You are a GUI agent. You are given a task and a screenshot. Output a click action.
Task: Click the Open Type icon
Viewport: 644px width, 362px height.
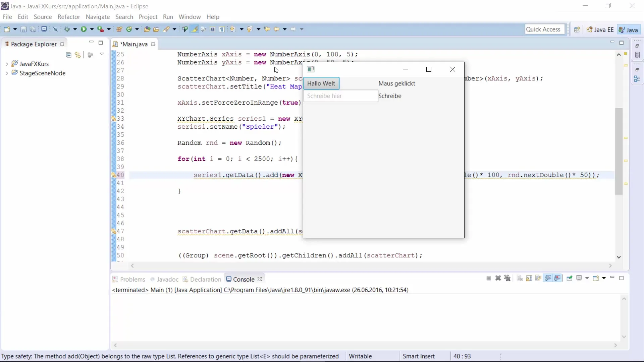pos(147,29)
